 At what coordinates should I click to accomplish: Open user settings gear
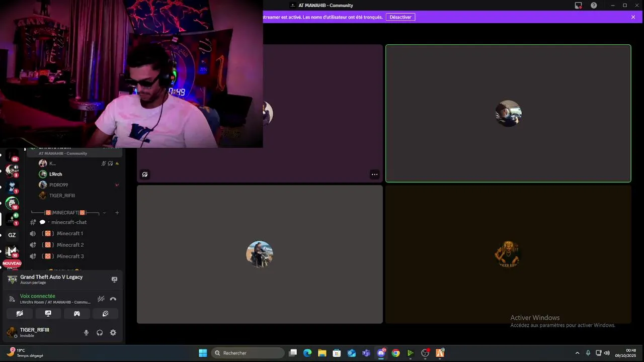coord(113,333)
